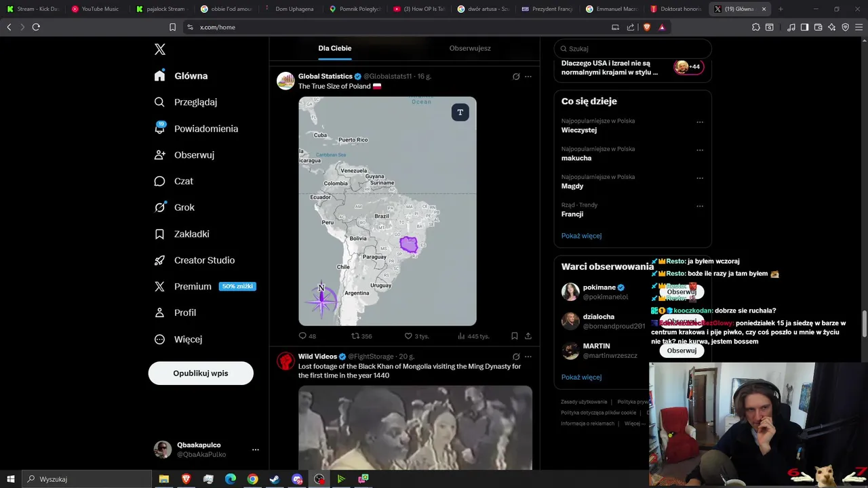868x488 pixels.
Task: Click Grok icon on Global Statistics post
Action: (x=516, y=77)
